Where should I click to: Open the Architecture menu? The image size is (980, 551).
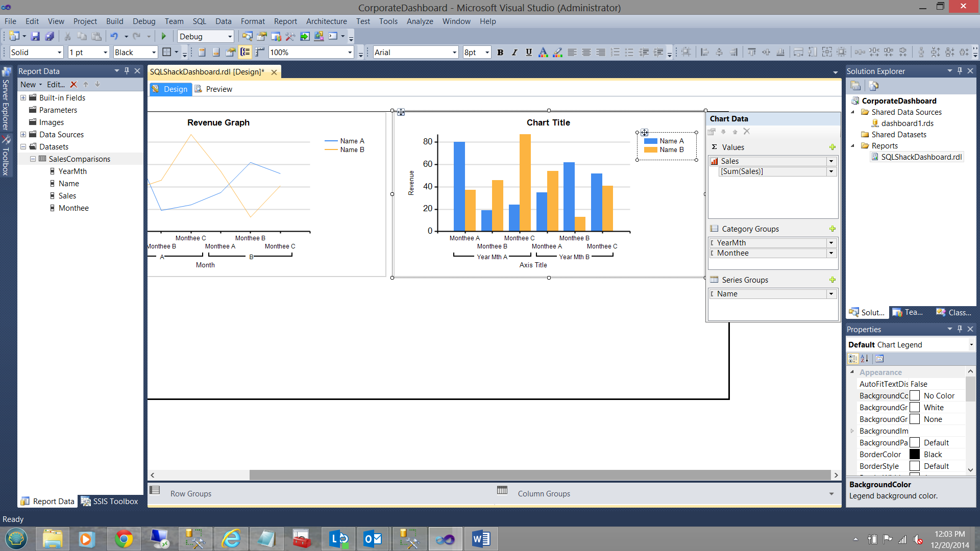coord(326,21)
